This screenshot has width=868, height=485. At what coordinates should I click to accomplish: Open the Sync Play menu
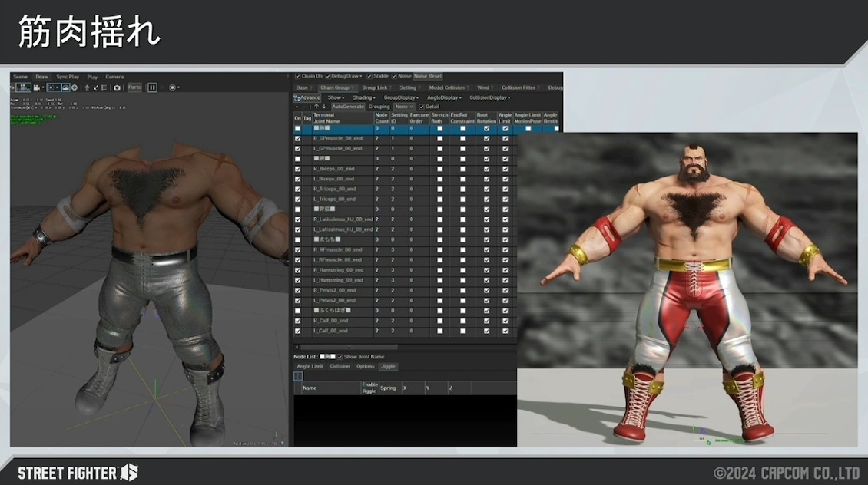(x=68, y=77)
